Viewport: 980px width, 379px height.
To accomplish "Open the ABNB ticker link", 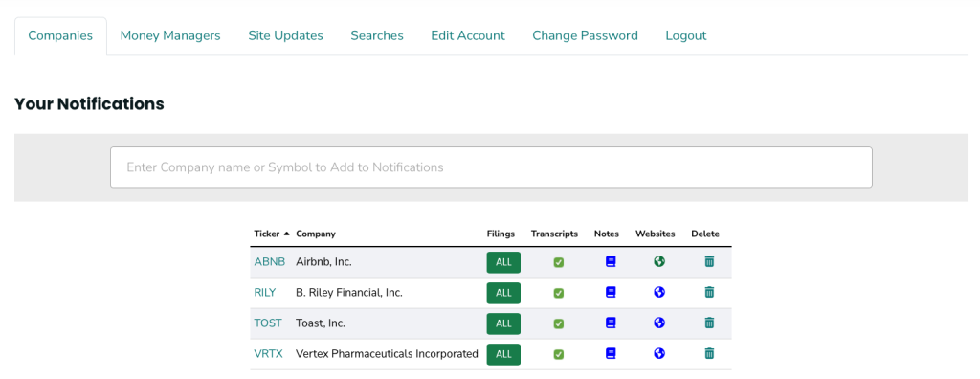I will [x=269, y=262].
